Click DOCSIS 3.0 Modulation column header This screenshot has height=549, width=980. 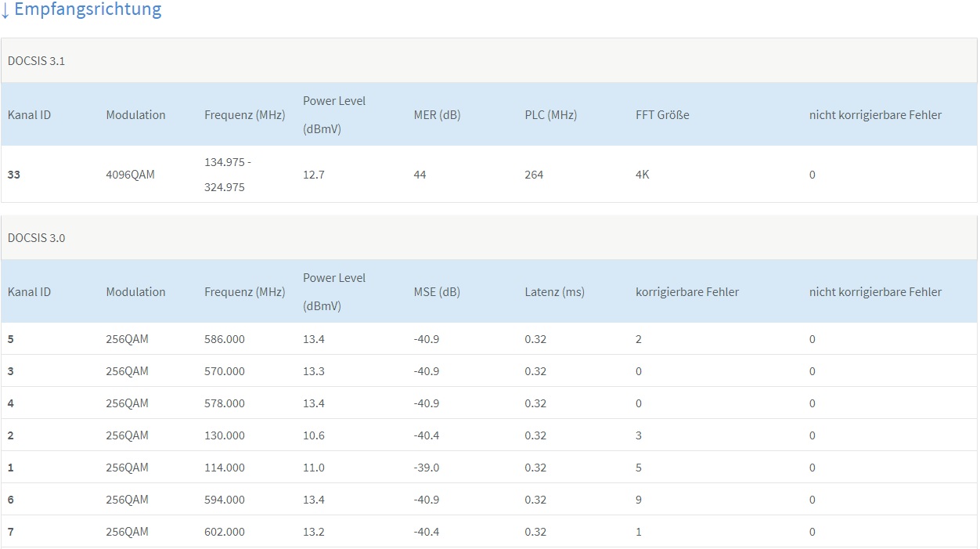(136, 292)
